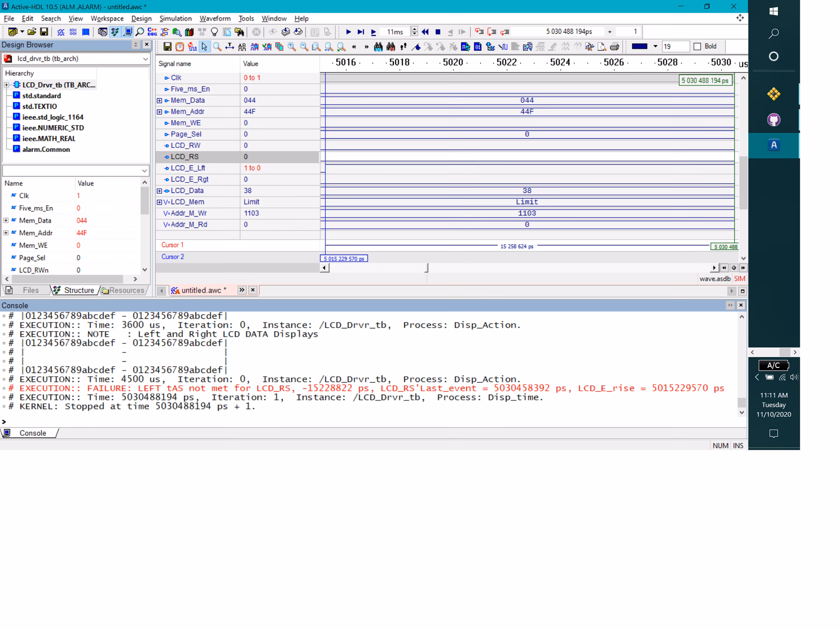Viewport: 840px width, 630px height.
Task: Open the Windows Start button
Action: pyautogui.click(x=773, y=11)
